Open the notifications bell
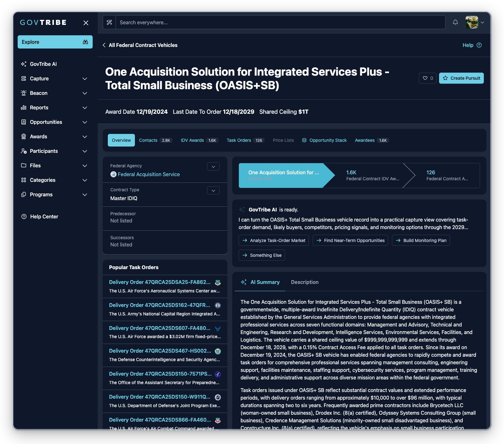The image size is (504, 444). pos(455,22)
